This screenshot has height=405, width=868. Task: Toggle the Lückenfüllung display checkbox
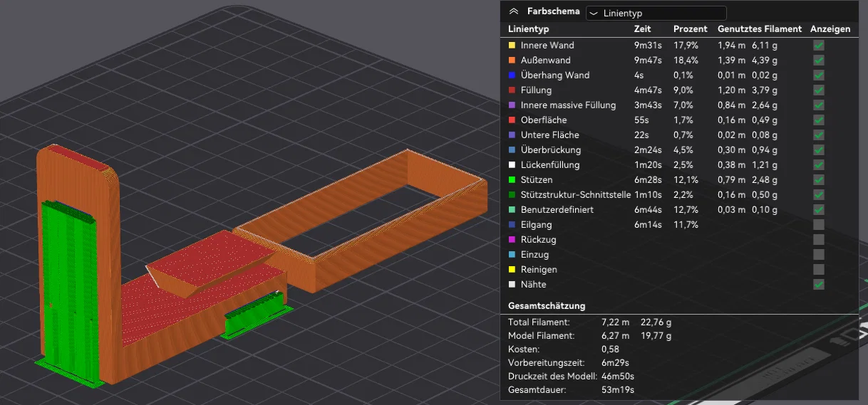point(819,164)
